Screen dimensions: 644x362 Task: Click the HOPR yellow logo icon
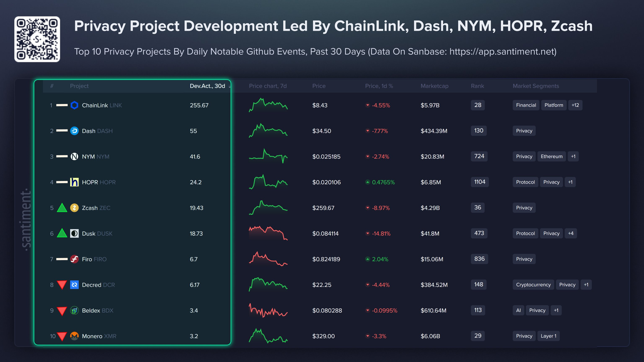pos(74,182)
